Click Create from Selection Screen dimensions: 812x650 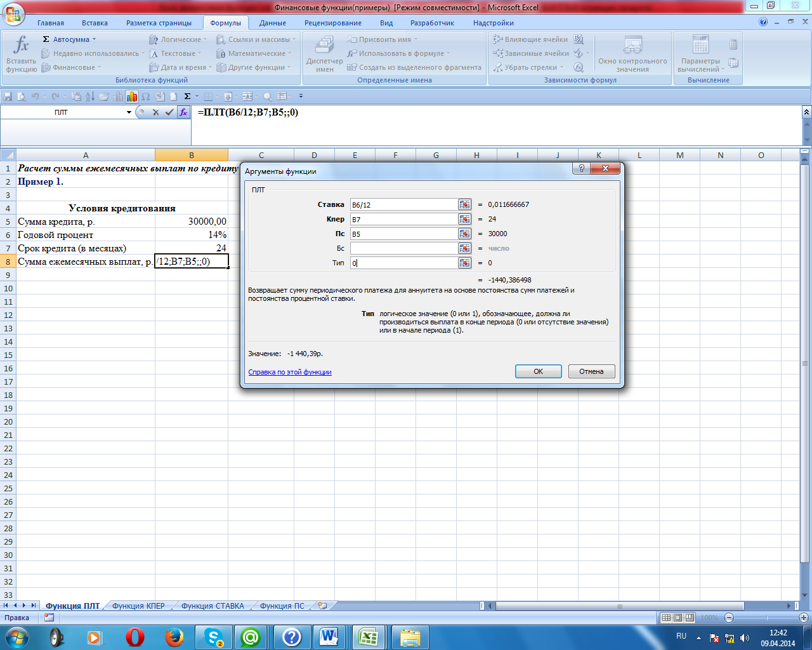(414, 67)
